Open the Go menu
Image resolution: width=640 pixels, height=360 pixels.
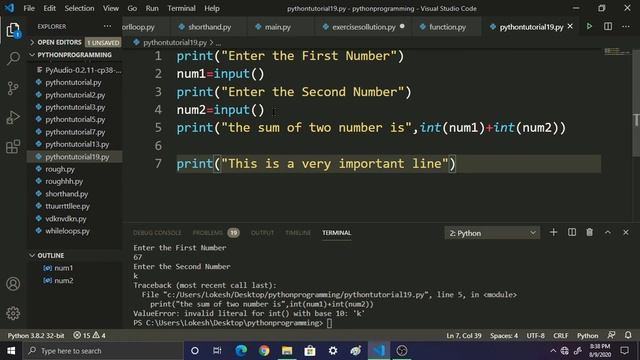click(132, 8)
